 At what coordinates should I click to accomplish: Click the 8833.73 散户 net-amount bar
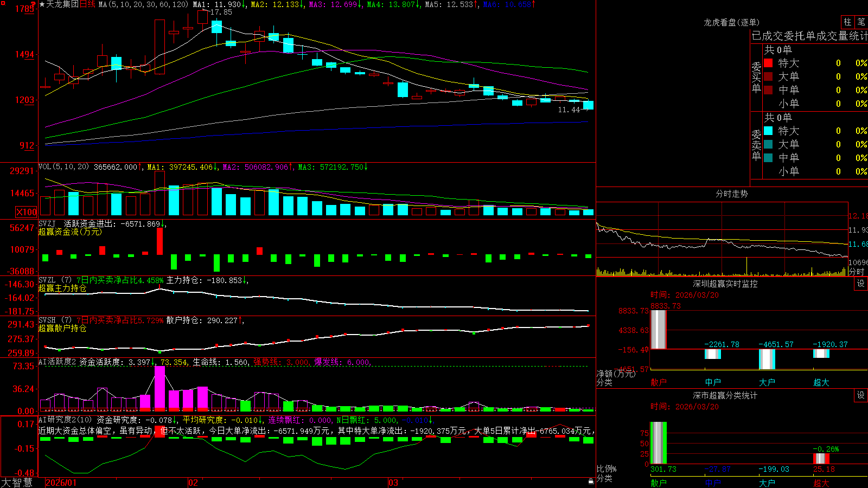pos(659,330)
